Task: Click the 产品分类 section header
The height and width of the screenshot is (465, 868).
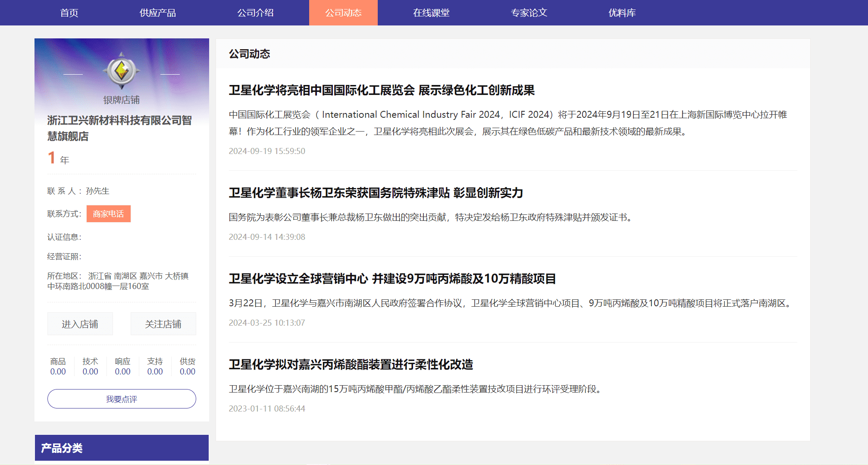Action: point(122,448)
